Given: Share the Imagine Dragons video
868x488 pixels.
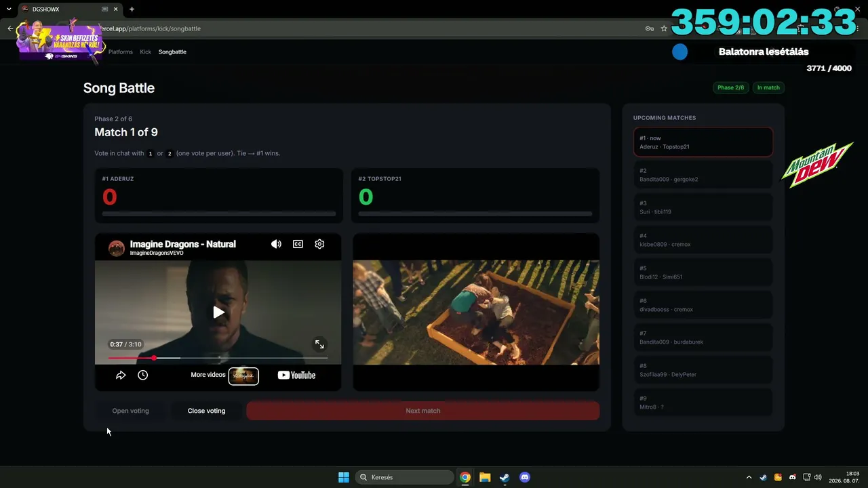Looking at the screenshot, I should click(x=121, y=375).
